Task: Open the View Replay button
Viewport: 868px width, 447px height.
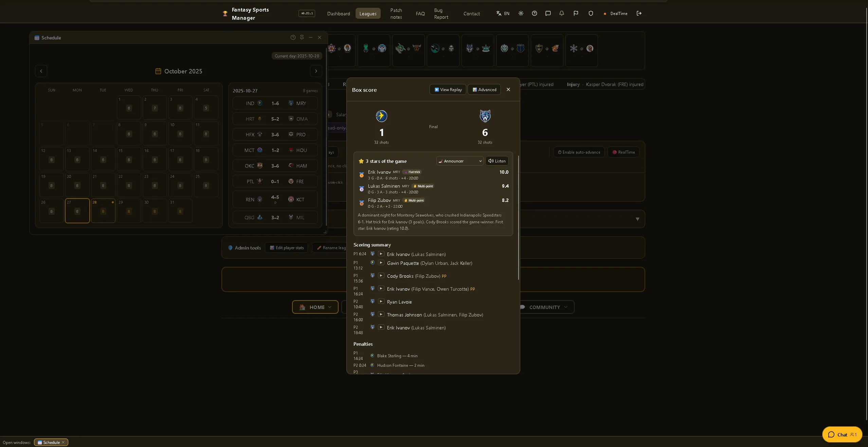Action: point(448,89)
